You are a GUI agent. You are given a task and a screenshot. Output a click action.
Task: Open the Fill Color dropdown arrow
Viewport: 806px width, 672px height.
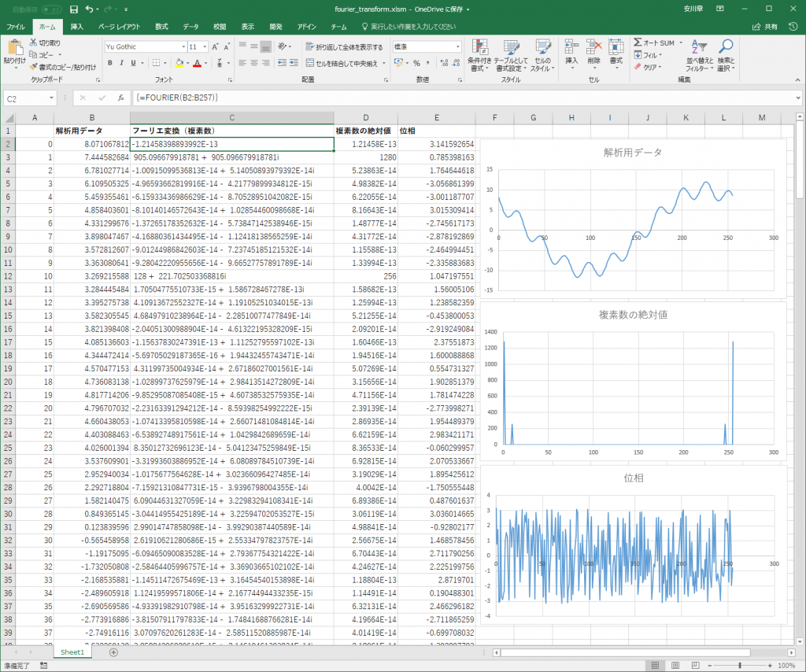187,63
